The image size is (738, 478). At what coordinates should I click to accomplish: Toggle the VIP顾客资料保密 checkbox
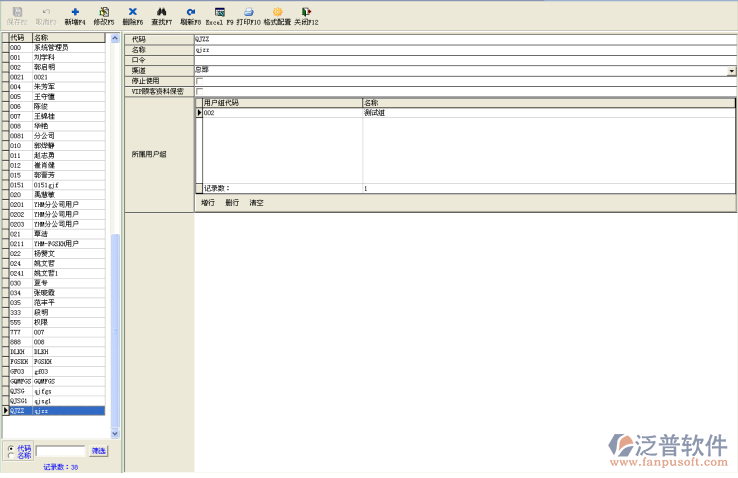point(199,91)
